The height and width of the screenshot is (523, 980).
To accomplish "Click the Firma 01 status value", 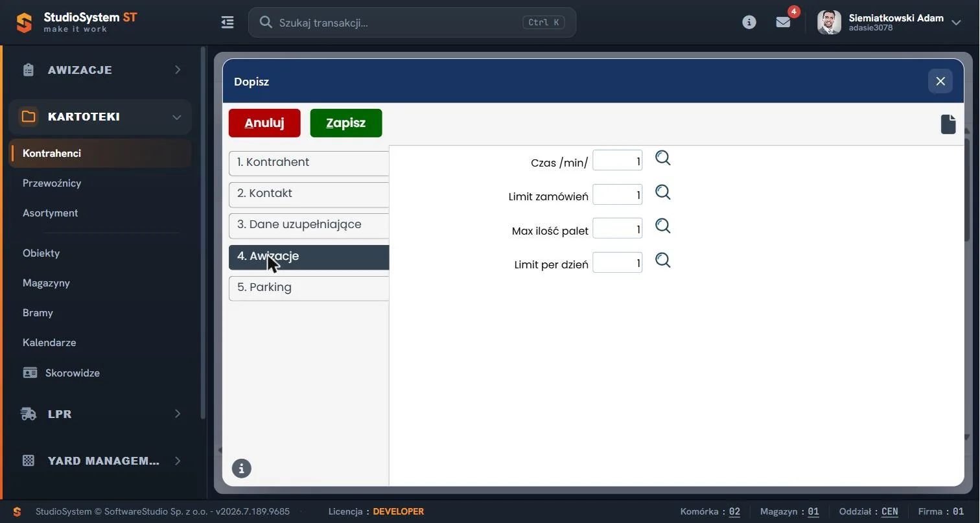I will 959,511.
